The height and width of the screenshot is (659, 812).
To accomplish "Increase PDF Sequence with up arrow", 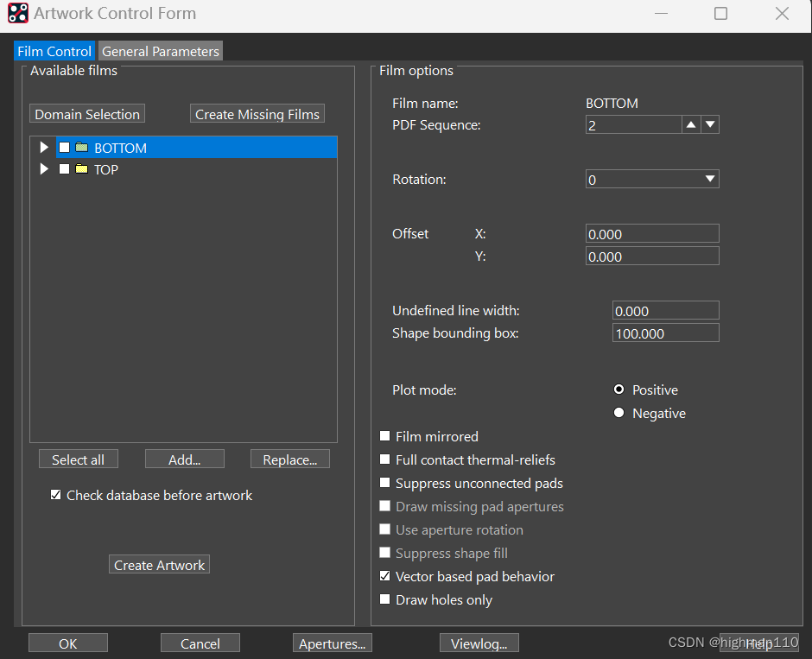I will click(x=691, y=125).
